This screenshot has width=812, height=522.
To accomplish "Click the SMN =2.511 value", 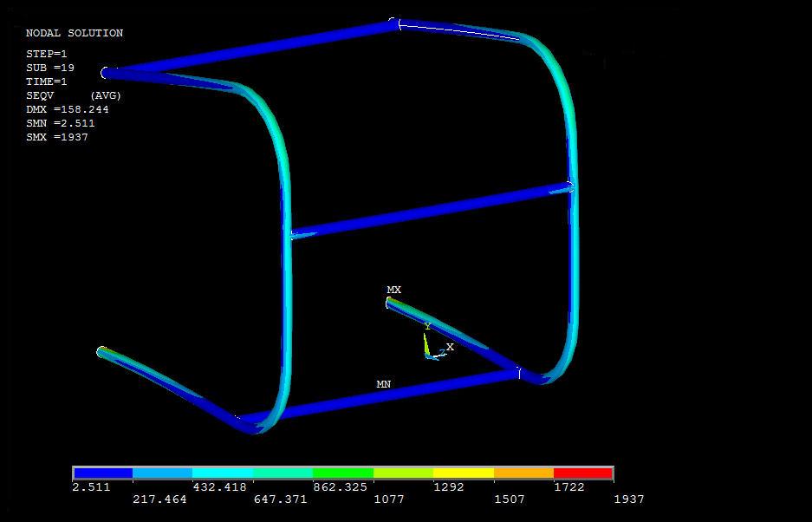I will 61,123.
